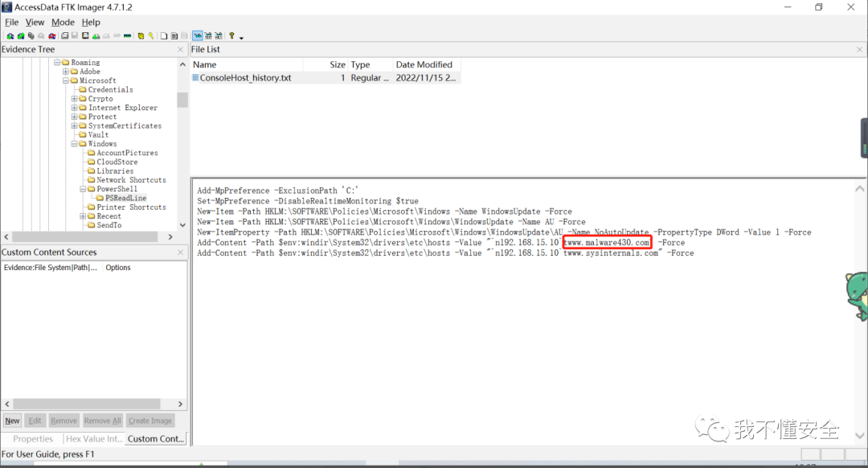Image resolution: width=868 pixels, height=468 pixels.
Task: Click the Remove All button
Action: [x=102, y=421]
